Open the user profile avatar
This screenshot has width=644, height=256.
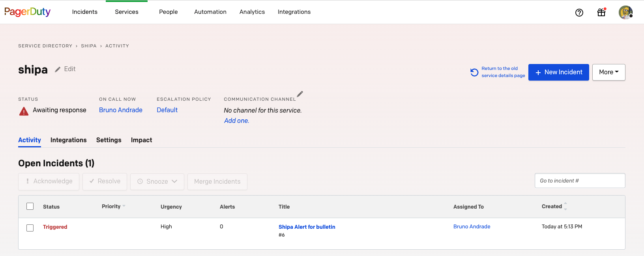pyautogui.click(x=625, y=12)
